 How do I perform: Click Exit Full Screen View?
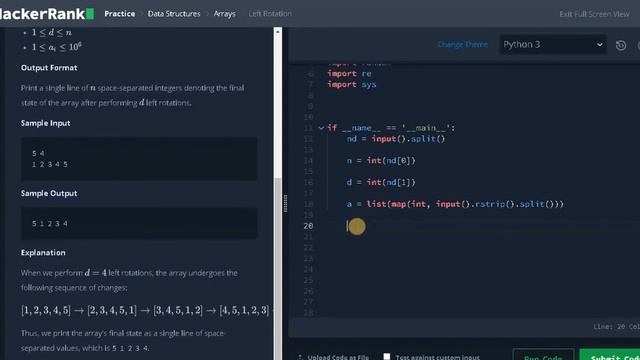pyautogui.click(x=594, y=14)
